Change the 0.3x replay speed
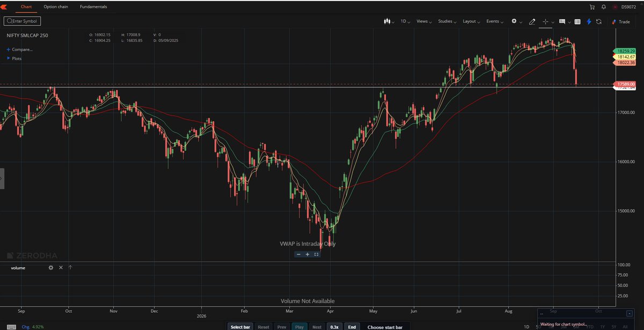Viewport: 644px width, 330px height. point(334,327)
